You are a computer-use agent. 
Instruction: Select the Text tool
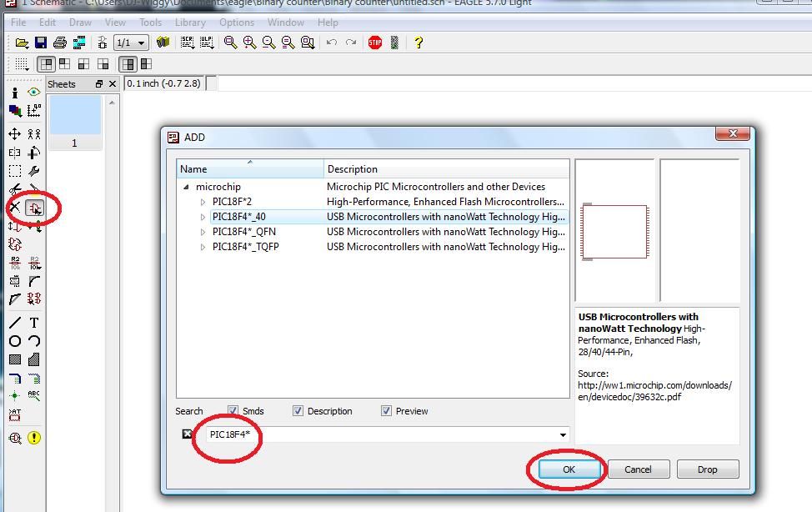[34, 323]
